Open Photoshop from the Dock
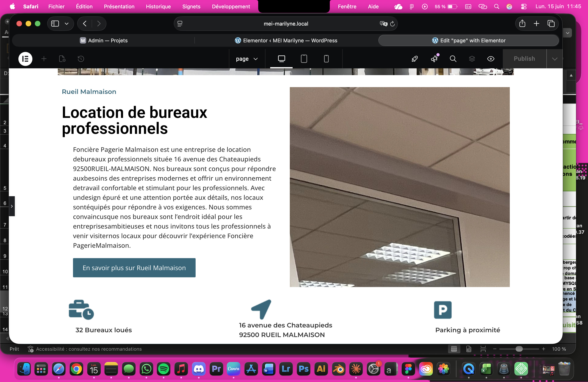588x382 pixels. tap(304, 369)
